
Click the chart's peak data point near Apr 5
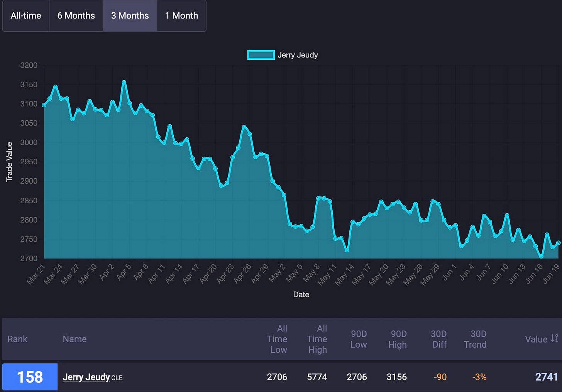[x=124, y=82]
